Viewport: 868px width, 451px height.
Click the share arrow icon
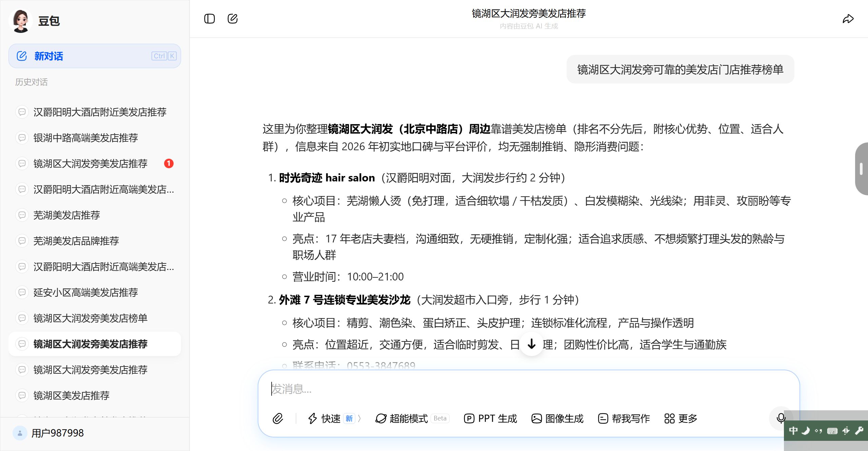pos(848,19)
